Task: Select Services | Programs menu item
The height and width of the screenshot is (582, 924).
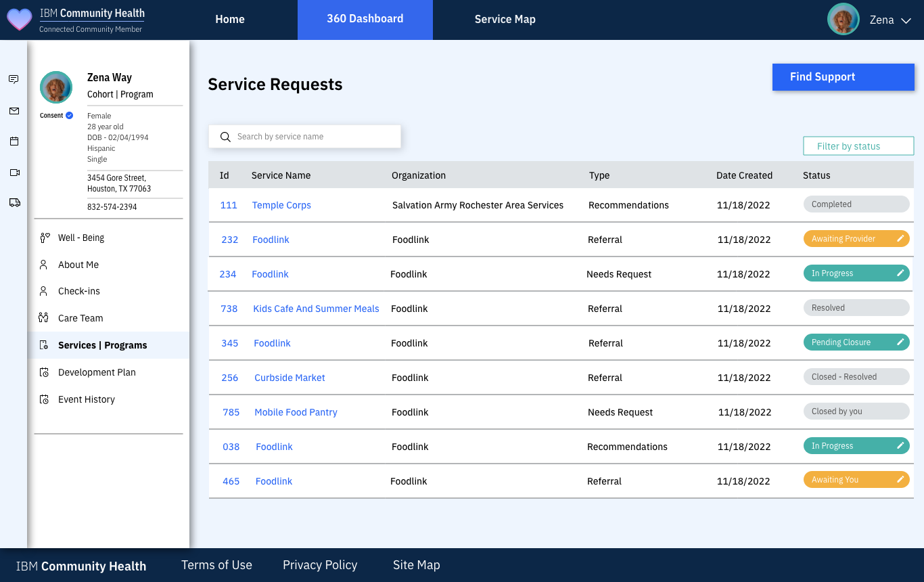Action: click(108, 345)
